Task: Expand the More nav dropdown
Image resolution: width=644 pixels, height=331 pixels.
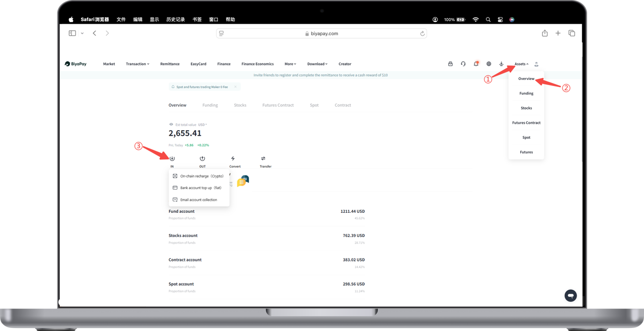Action: point(290,64)
